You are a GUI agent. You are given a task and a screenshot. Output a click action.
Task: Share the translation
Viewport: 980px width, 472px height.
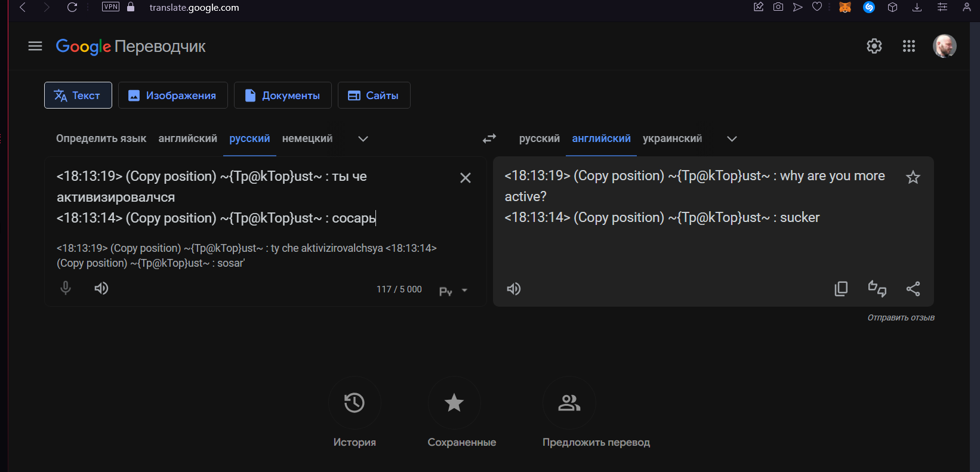tap(913, 289)
